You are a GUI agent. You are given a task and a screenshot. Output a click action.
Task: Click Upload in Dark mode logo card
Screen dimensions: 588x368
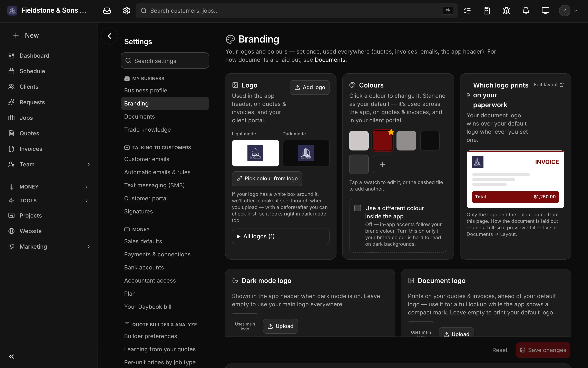click(x=280, y=326)
